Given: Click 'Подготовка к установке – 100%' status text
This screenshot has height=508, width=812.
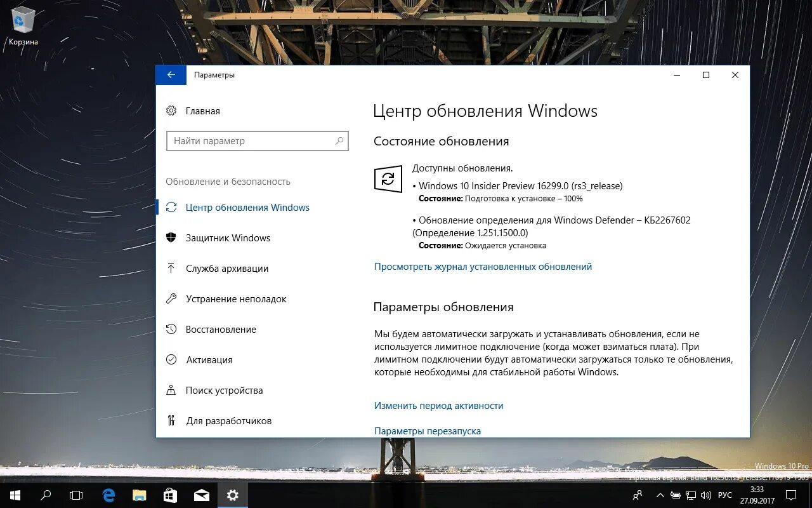Looking at the screenshot, I should point(523,199).
